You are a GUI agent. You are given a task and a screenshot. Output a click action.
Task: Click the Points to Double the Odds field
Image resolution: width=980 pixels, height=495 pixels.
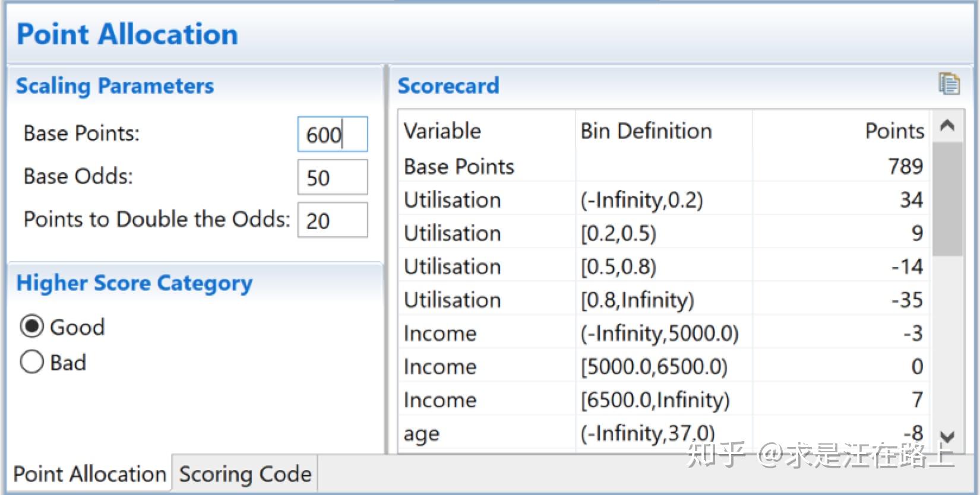[333, 220]
